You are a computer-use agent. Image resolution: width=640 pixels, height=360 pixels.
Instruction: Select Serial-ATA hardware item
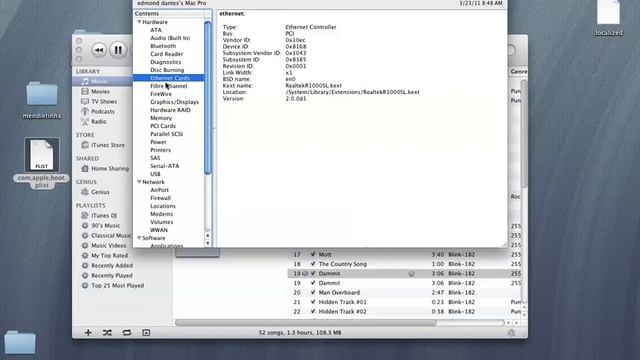point(164,166)
